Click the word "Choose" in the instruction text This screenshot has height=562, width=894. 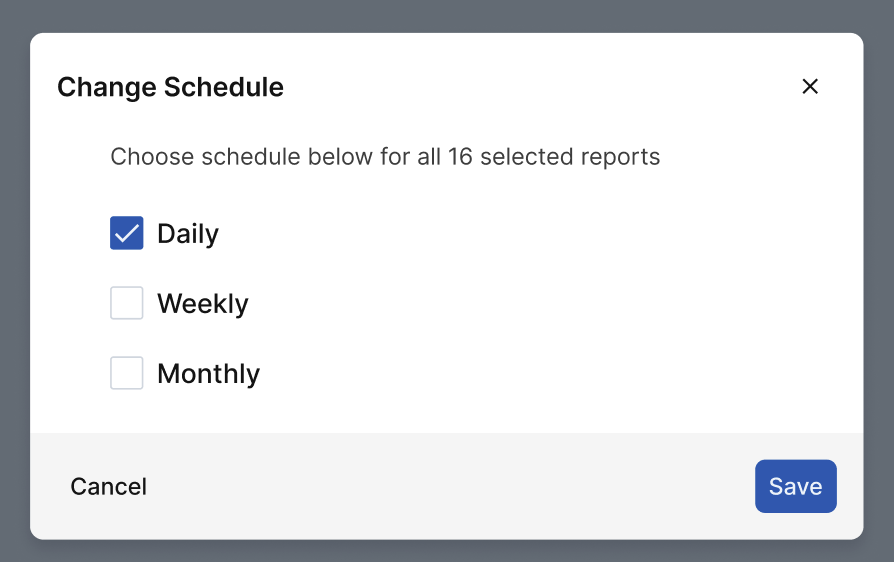pos(152,157)
